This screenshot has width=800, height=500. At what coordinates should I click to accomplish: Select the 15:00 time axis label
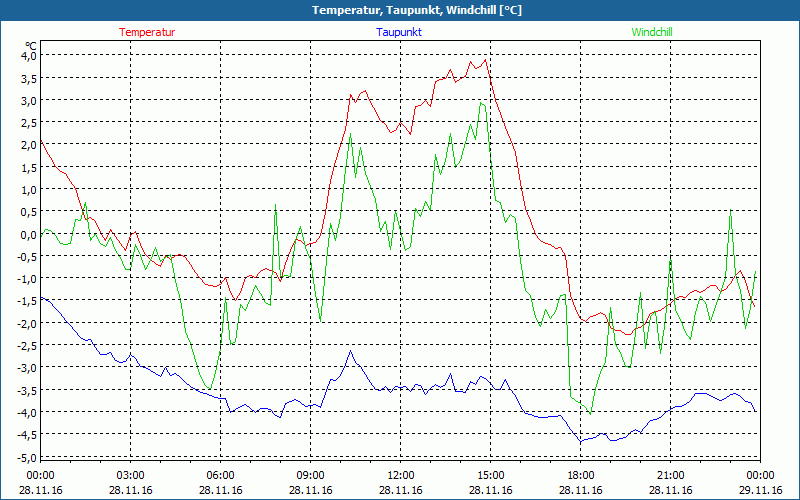pos(491,475)
